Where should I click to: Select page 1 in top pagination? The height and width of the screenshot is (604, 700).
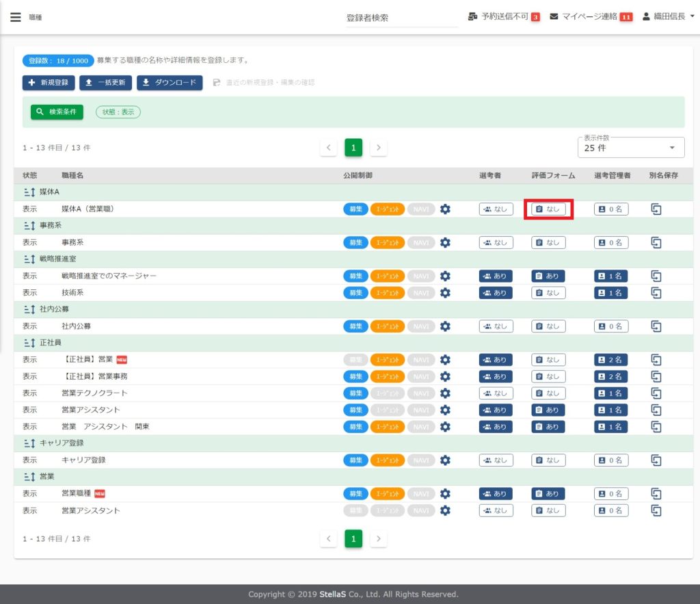pos(353,147)
